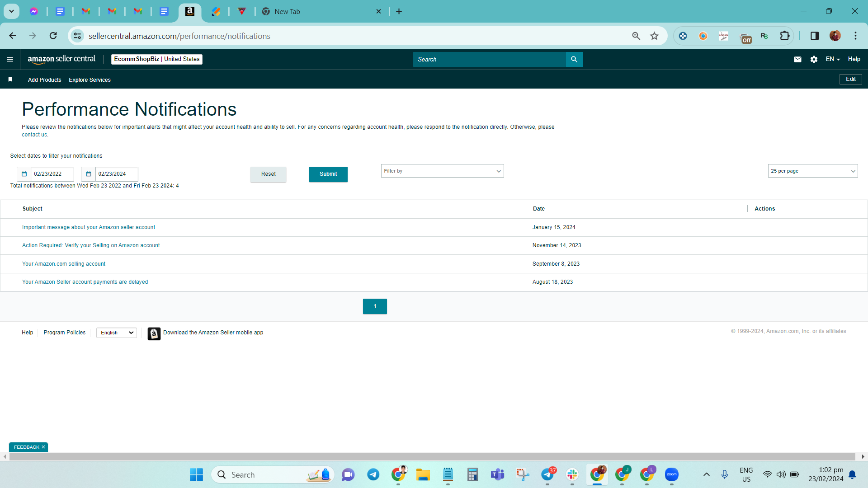This screenshot has width=868, height=488.
Task: Open the Chrome extensions puzzle icon
Action: point(785,36)
